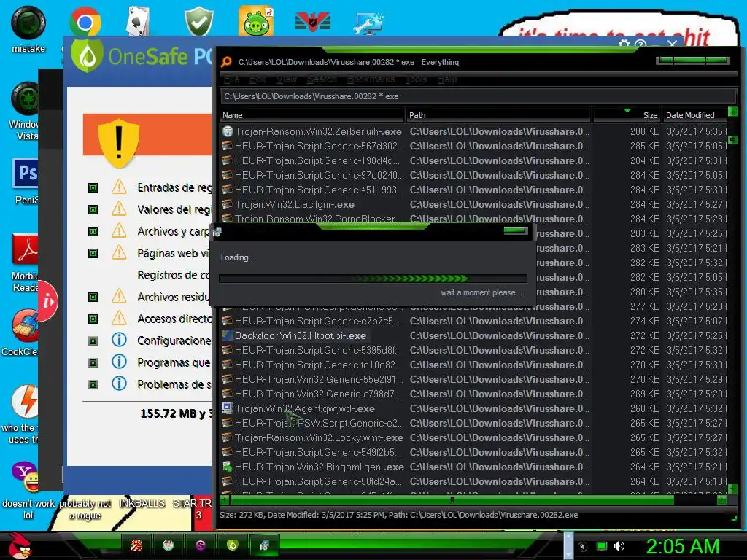Open the green pig Bad Piggies desktop icon

[x=256, y=20]
